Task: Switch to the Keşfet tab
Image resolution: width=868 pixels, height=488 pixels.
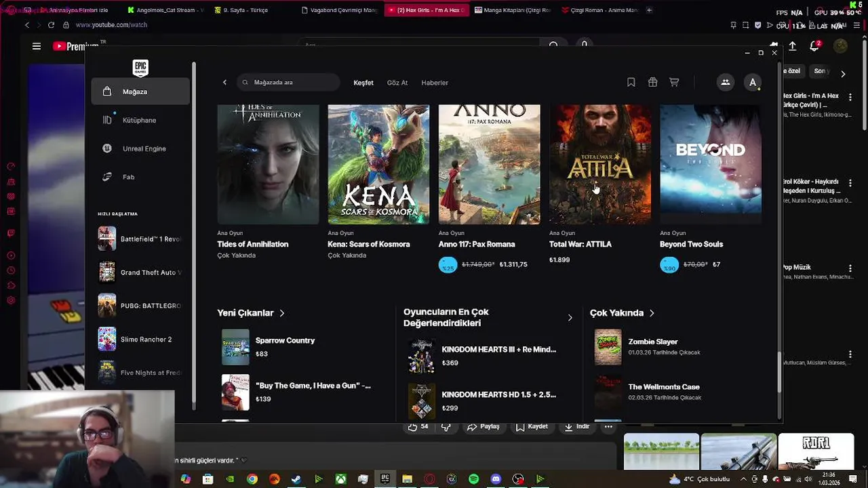Action: coord(363,83)
